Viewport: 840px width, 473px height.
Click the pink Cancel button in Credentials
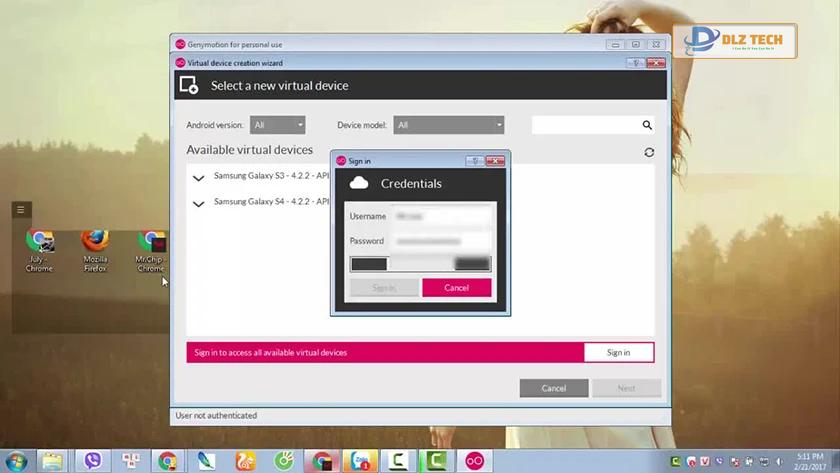(x=456, y=288)
